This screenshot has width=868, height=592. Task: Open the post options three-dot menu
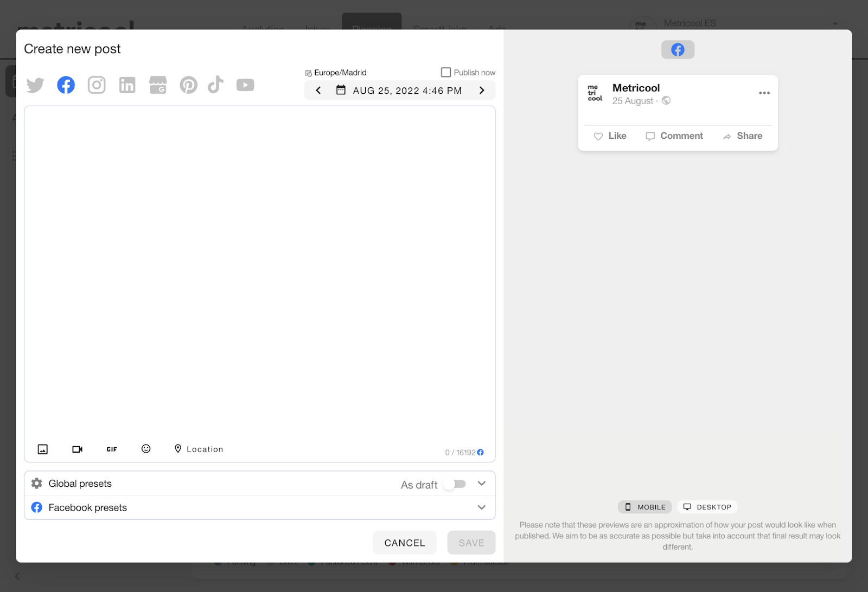click(x=764, y=93)
